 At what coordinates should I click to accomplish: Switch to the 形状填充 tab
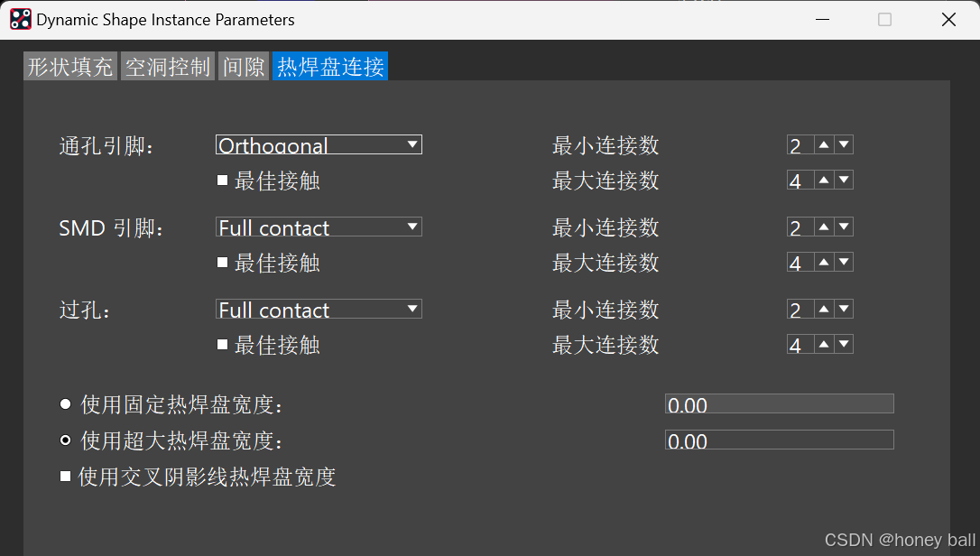click(70, 66)
